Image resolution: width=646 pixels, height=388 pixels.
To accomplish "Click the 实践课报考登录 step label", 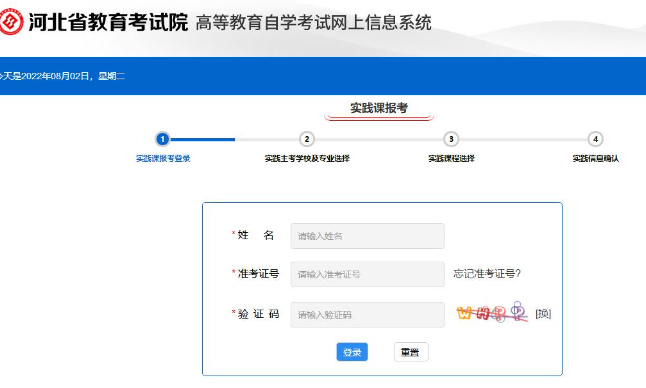I will (163, 159).
